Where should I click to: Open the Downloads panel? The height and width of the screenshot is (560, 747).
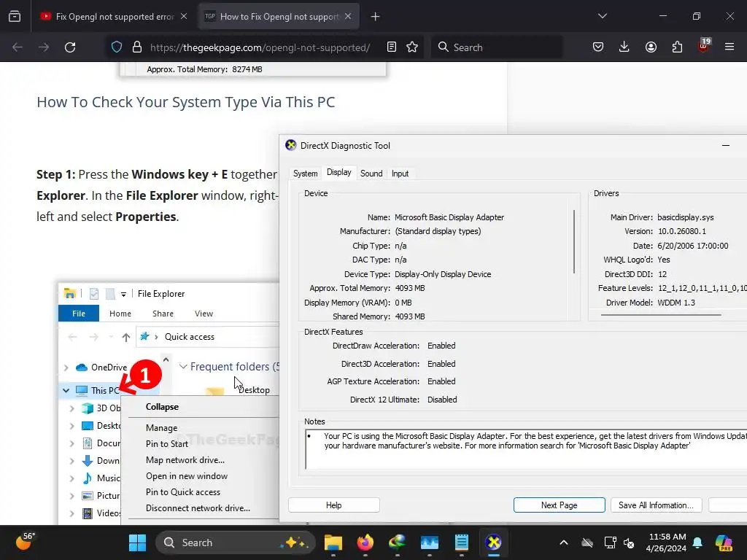pos(624,47)
